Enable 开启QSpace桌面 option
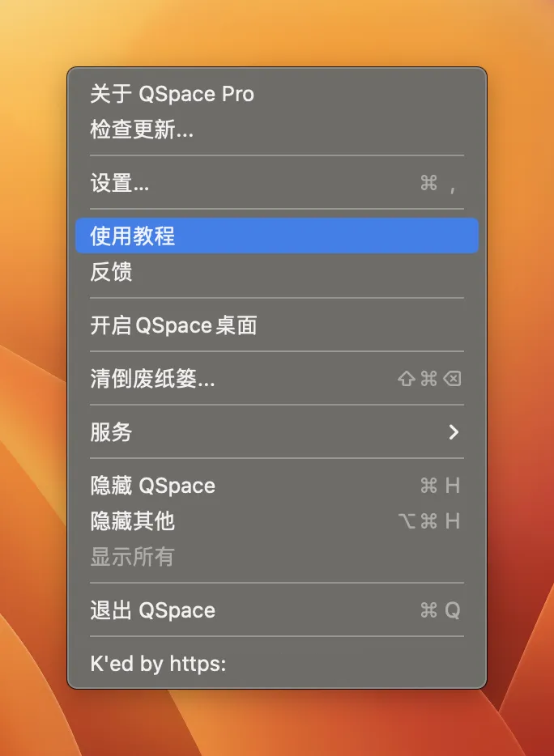Viewport: 554px width, 756px height. pos(277,325)
